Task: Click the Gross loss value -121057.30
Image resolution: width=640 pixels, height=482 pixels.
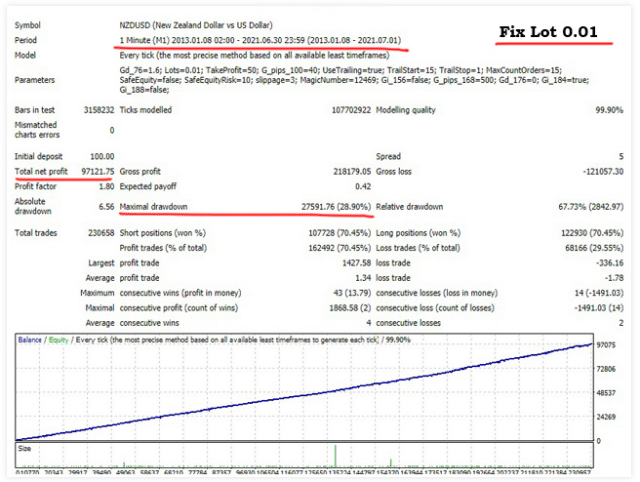Action: (x=603, y=172)
